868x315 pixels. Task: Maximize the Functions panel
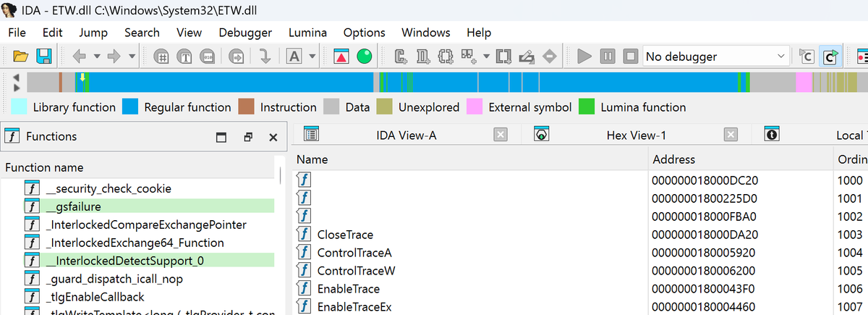pos(221,137)
